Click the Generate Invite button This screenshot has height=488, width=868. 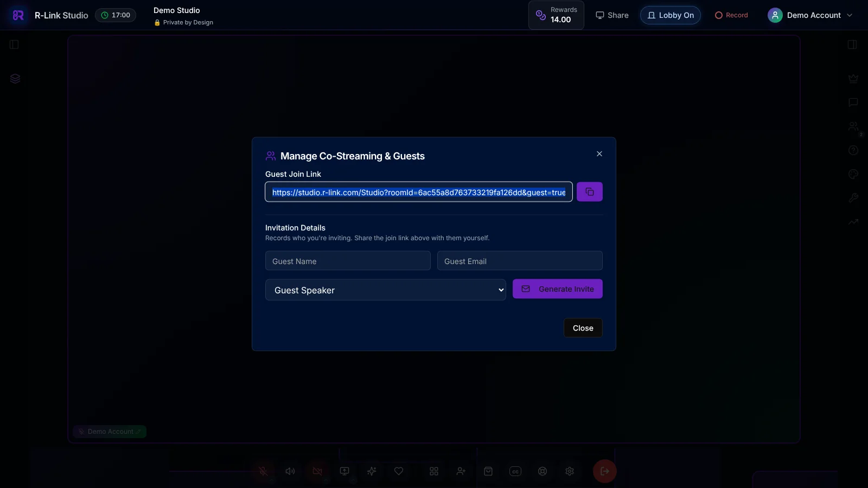click(x=558, y=289)
